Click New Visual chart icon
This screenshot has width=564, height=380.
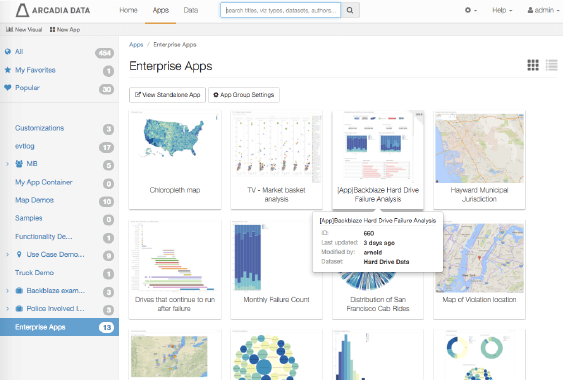(10, 30)
